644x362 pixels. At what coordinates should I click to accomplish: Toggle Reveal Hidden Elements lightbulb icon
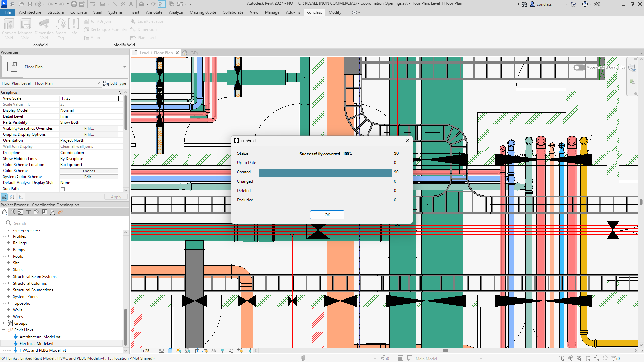click(x=222, y=351)
